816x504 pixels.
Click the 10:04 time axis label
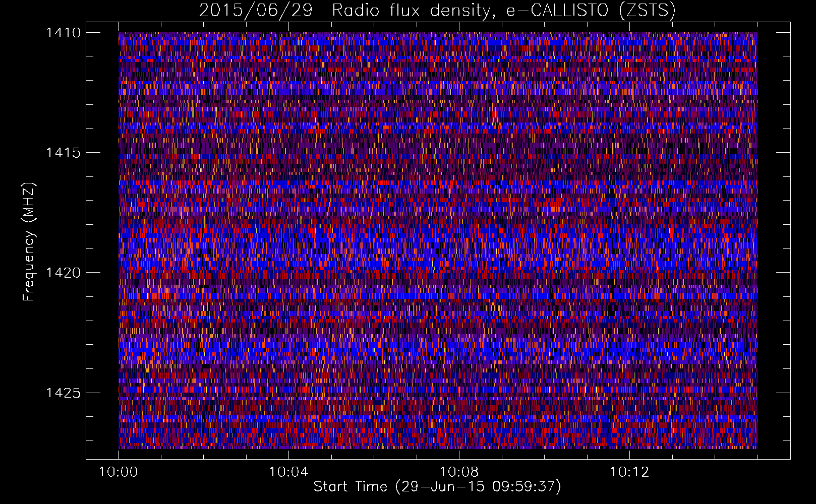(x=288, y=472)
